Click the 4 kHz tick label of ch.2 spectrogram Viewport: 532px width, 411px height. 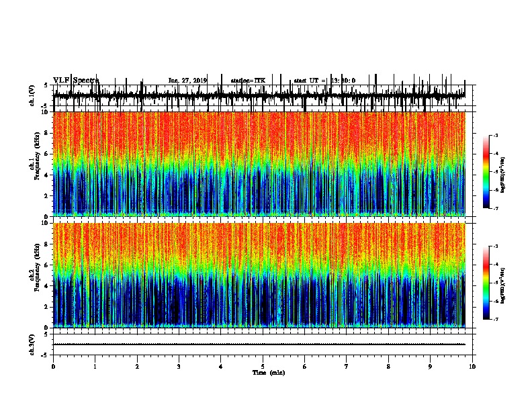click(46, 286)
